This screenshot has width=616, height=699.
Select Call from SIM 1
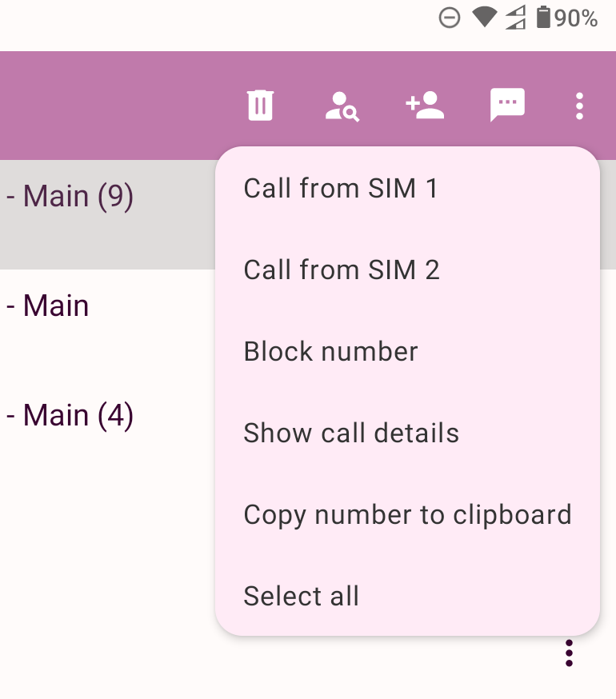pos(342,189)
